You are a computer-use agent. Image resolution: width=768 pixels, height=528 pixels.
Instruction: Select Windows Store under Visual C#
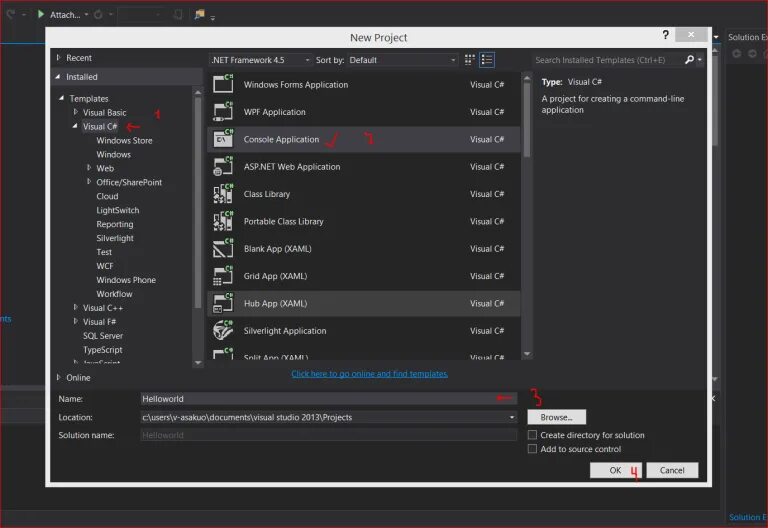click(124, 140)
